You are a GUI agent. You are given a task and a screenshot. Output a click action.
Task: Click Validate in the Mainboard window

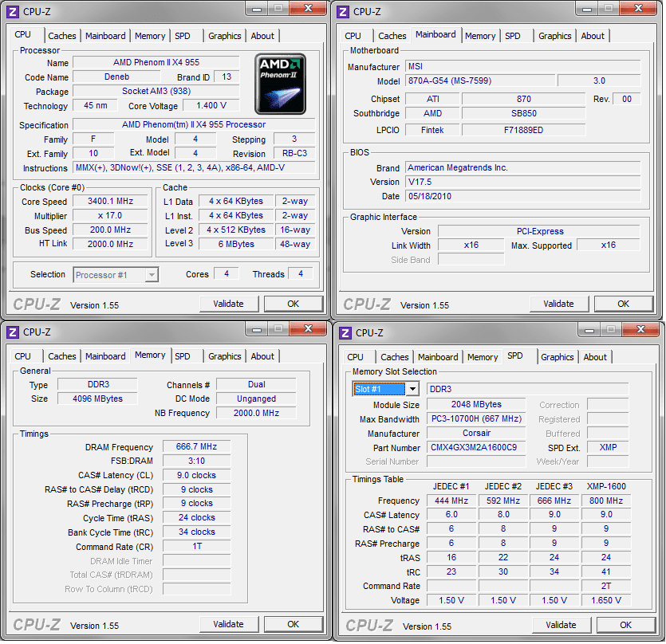coord(558,304)
